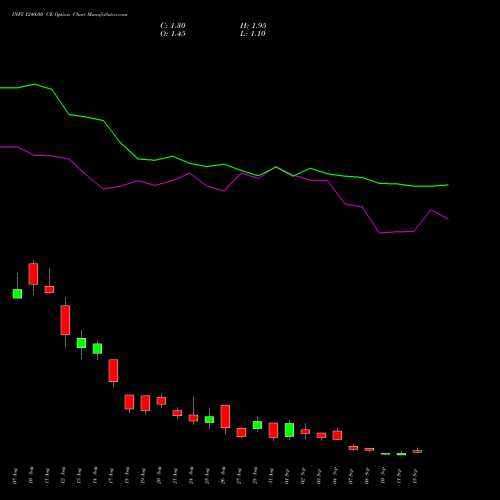Click the low value L: 1.10
This screenshot has height=500, width=500.
pyautogui.click(x=253, y=34)
